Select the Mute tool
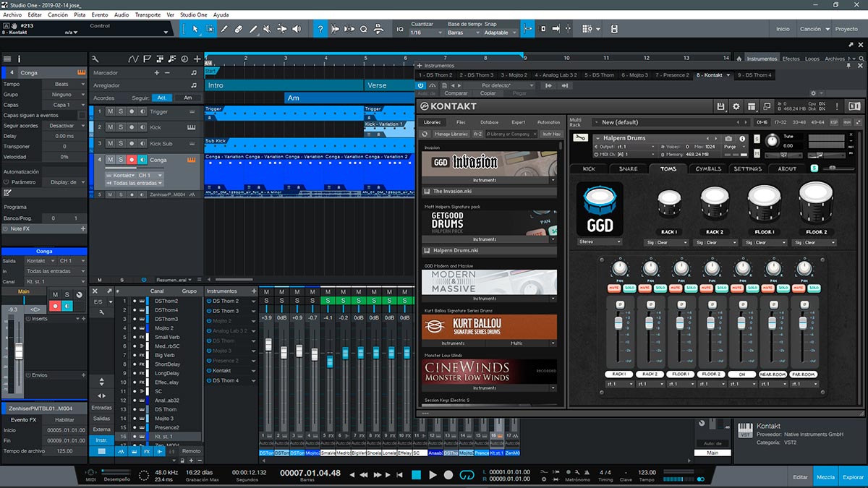Image resolution: width=868 pixels, height=488 pixels. point(268,29)
